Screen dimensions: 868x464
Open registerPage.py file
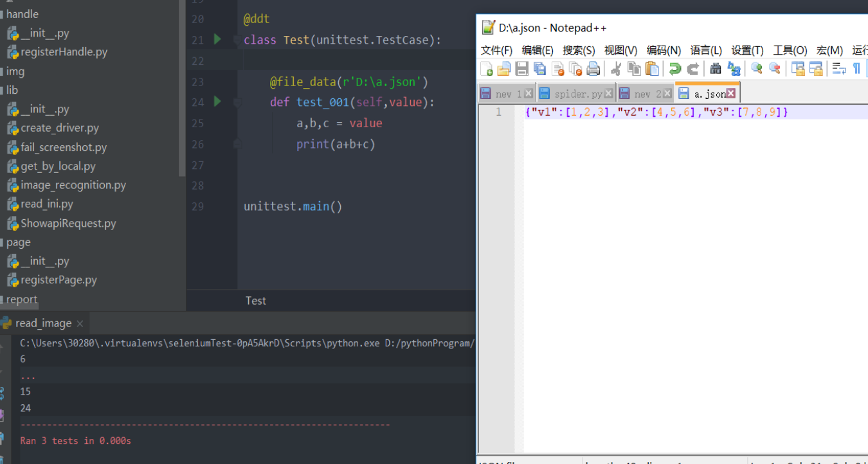[59, 280]
